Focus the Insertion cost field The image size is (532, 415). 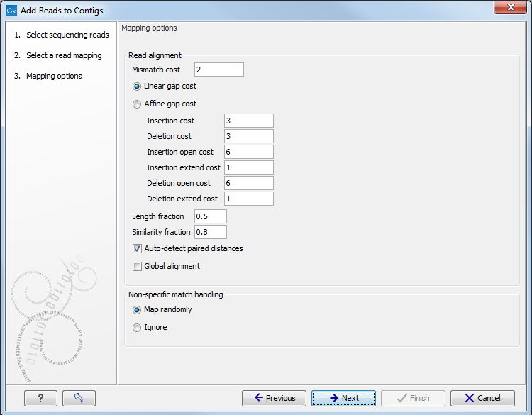[249, 121]
